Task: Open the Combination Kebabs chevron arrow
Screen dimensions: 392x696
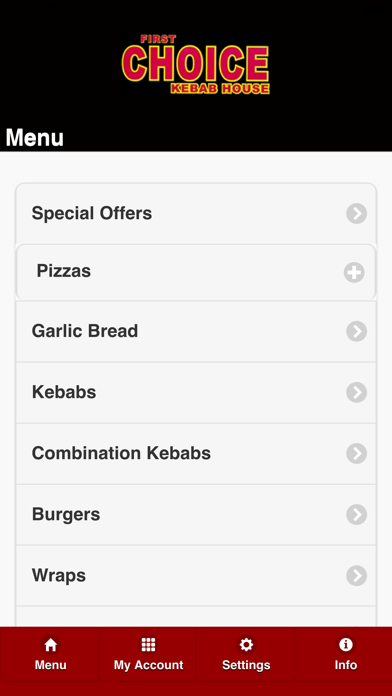Action: (x=356, y=454)
